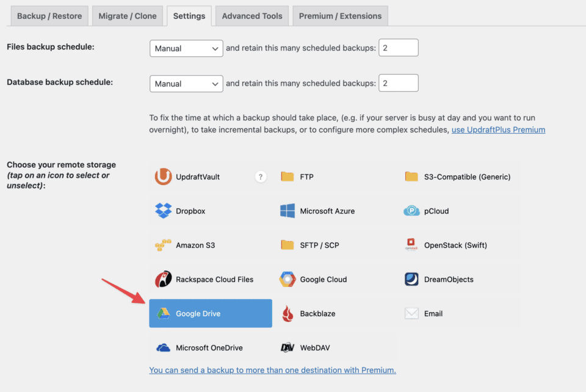Click the 'S3-Compatible (Generic)' label text
Screen dimensions: 586x392
click(x=467, y=176)
